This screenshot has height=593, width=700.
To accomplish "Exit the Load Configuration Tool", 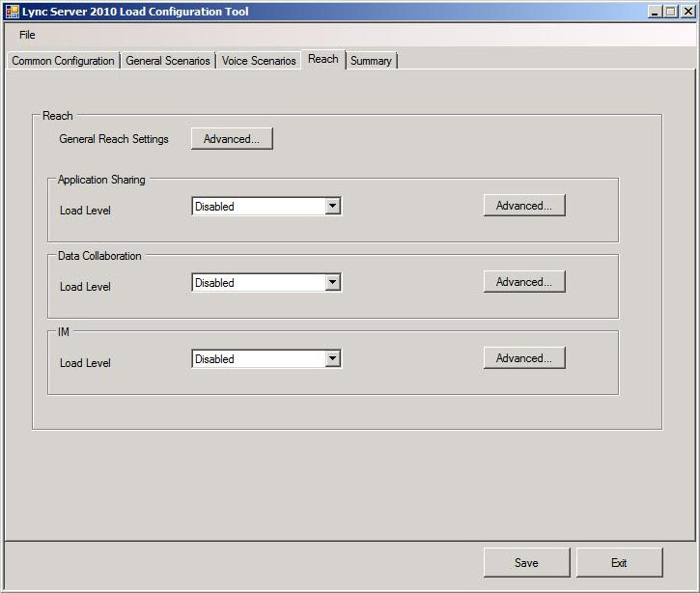I will click(x=619, y=563).
